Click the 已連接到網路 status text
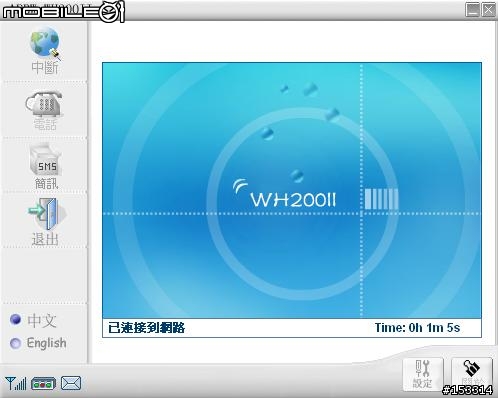Image resolution: width=498 pixels, height=398 pixels. 146,328
